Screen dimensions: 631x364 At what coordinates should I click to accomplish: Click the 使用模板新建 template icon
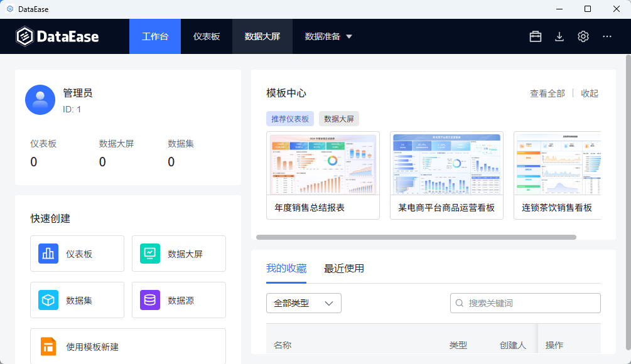point(48,346)
